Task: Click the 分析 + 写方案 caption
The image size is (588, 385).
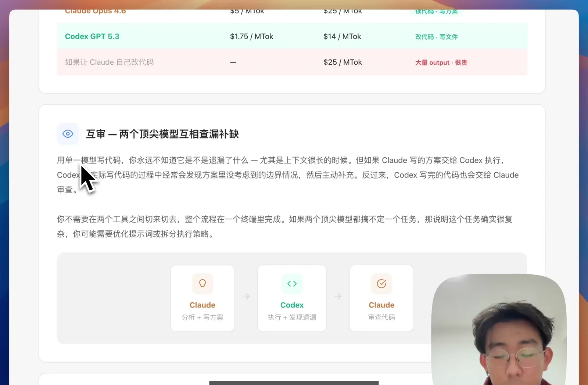Action: 202,317
